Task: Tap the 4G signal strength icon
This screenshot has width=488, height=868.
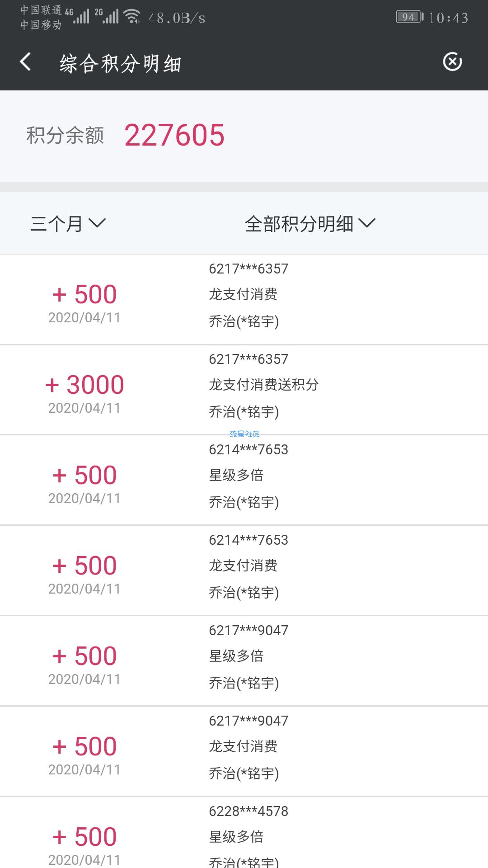Action: tap(77, 16)
